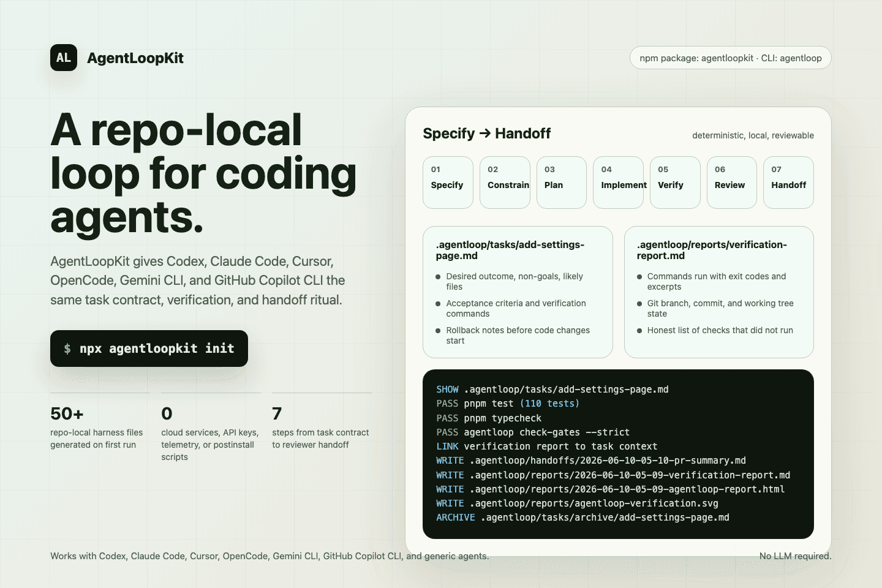Click the '50+' stat number
Screen dimensions: 882x588
[x=67, y=414]
